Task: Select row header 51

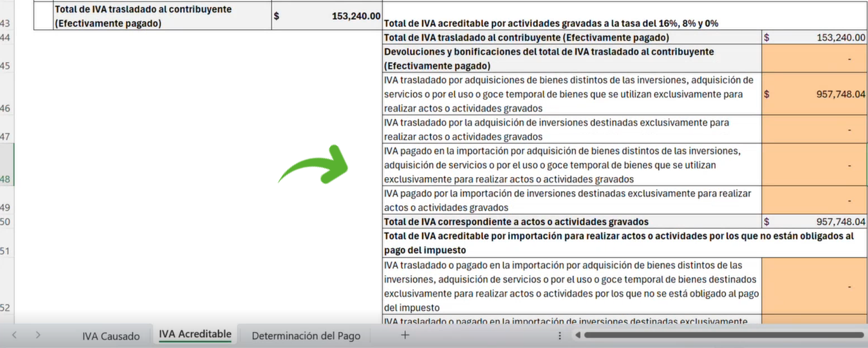Action: click(7, 243)
